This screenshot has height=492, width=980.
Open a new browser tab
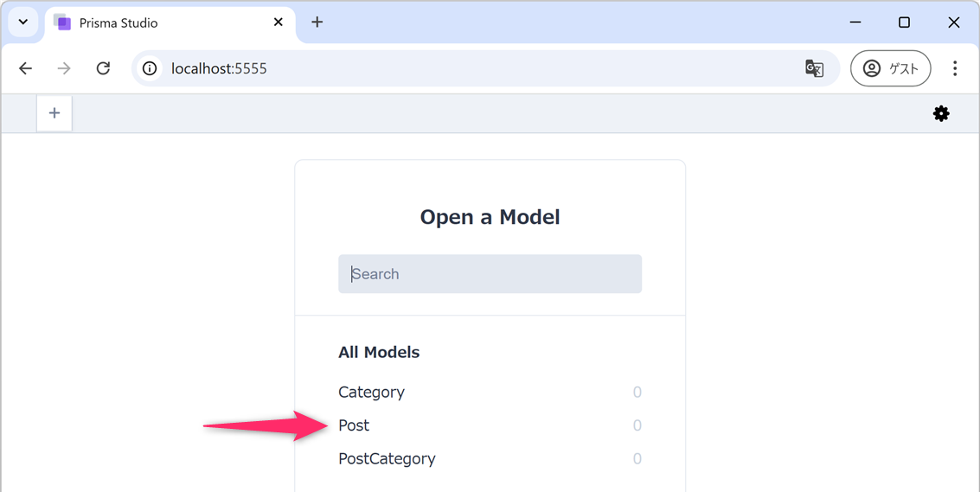coord(317,22)
